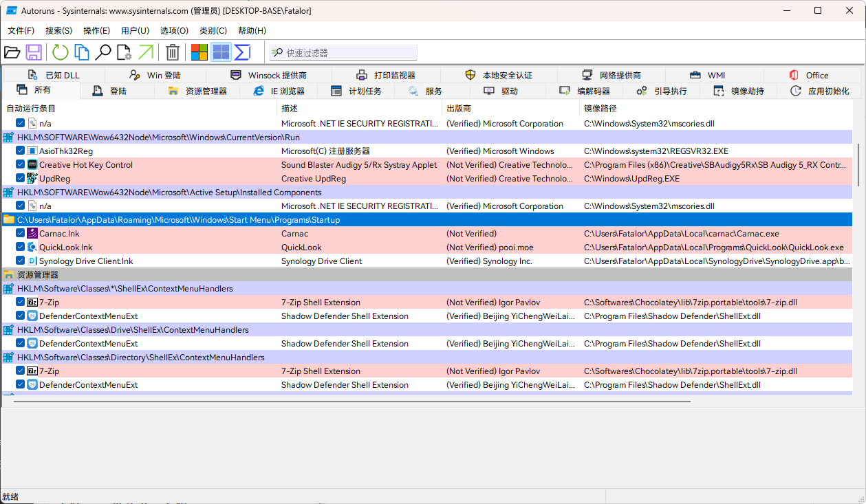Image resolution: width=866 pixels, height=504 pixels.
Task: Click the magnifying glass Find icon in the toolbar
Action: click(x=103, y=52)
